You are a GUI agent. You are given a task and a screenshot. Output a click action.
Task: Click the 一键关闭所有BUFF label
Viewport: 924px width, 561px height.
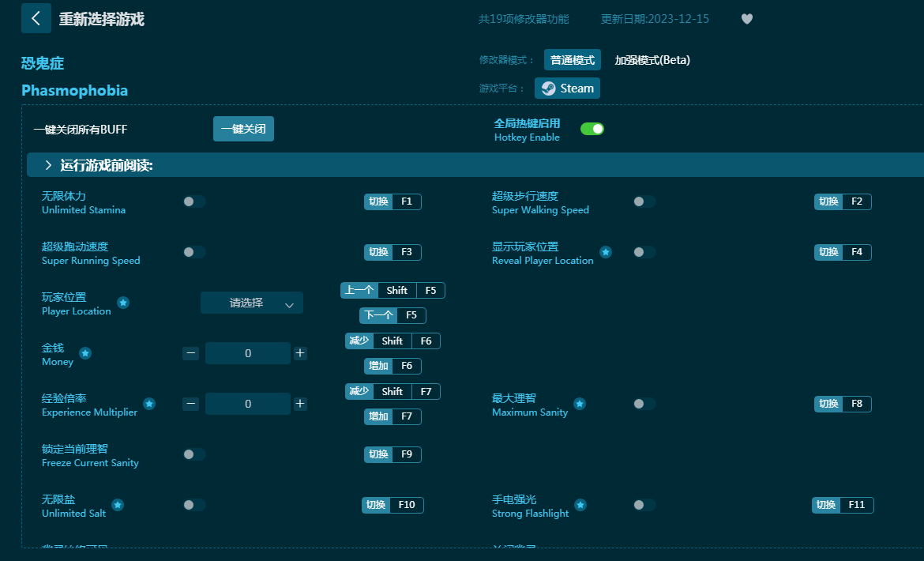[x=80, y=130]
